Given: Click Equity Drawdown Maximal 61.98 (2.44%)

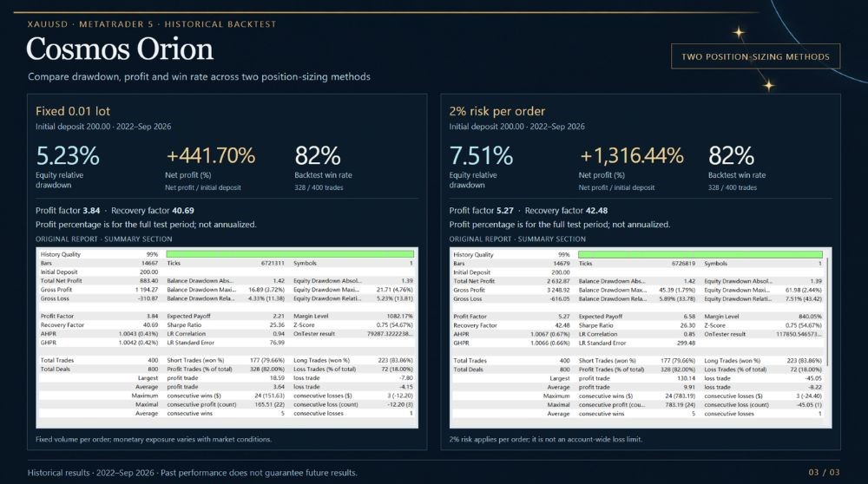Looking at the screenshot, I should [803, 290].
